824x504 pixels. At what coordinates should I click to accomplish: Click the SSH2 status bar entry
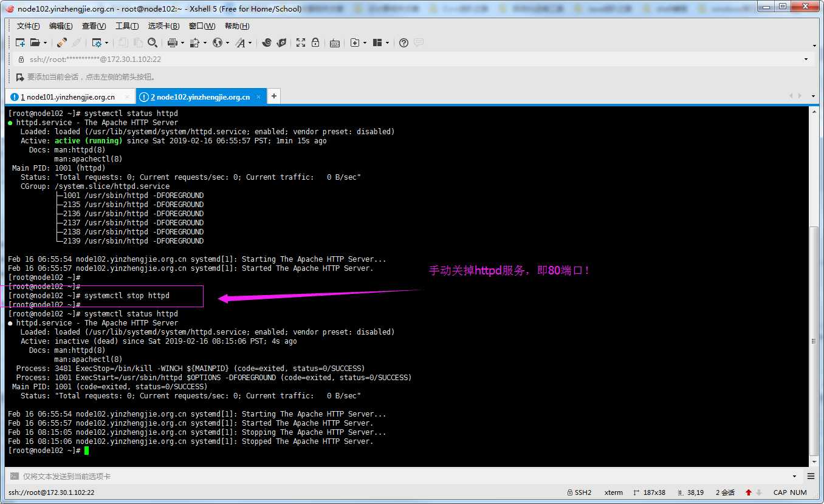coord(579,492)
